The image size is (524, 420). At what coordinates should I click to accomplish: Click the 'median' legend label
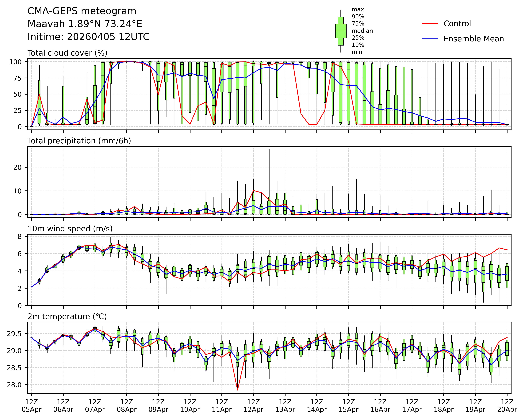(x=362, y=31)
